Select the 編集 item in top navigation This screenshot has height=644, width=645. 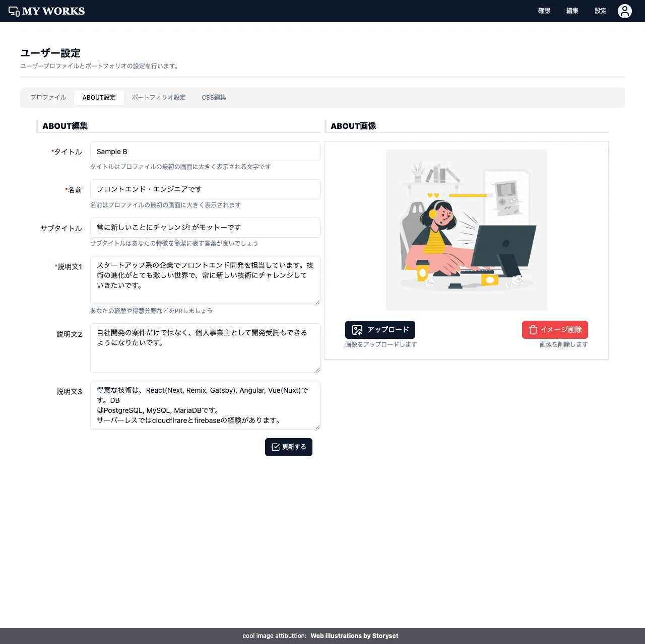coord(572,11)
